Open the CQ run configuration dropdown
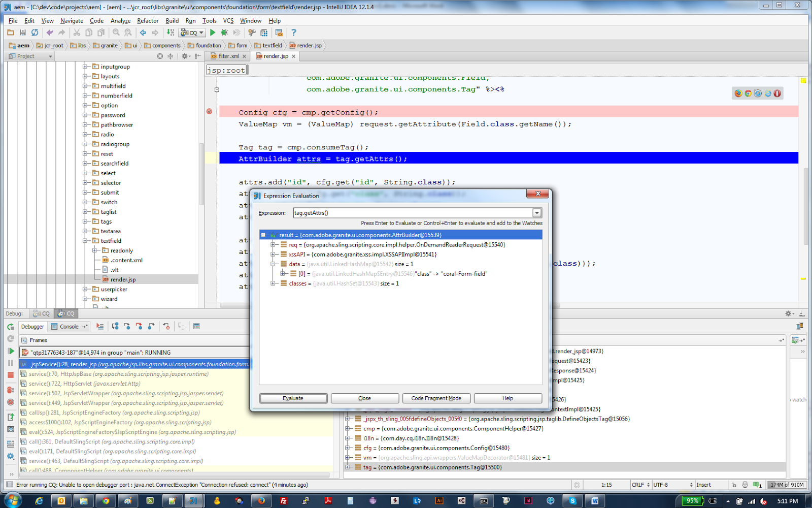The height and width of the screenshot is (508, 812). point(192,33)
